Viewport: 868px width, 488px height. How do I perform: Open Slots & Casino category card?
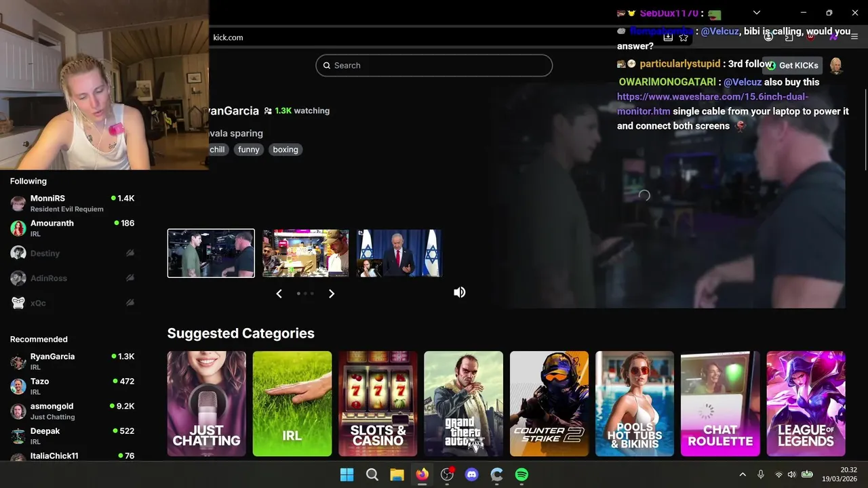click(x=378, y=404)
